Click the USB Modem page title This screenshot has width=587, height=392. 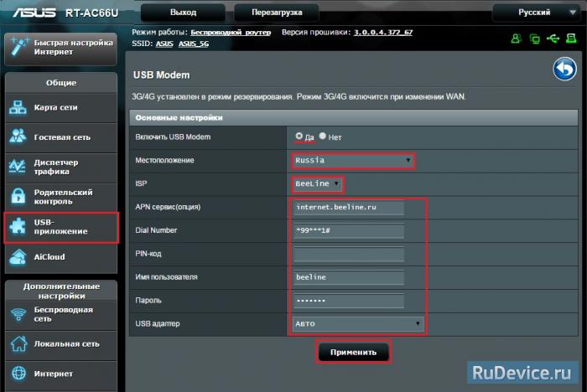(161, 75)
